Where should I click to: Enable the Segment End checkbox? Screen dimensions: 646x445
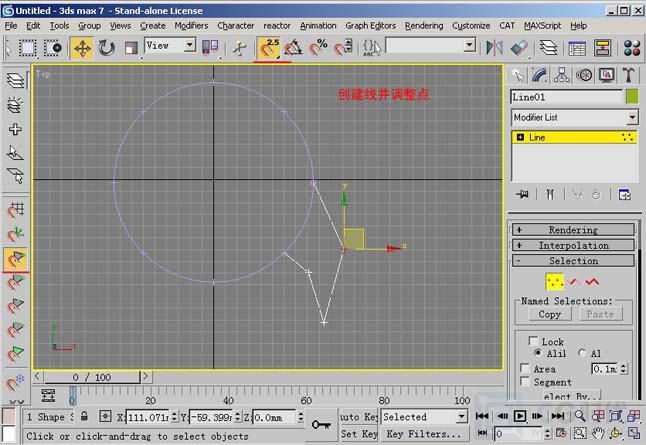(525, 381)
